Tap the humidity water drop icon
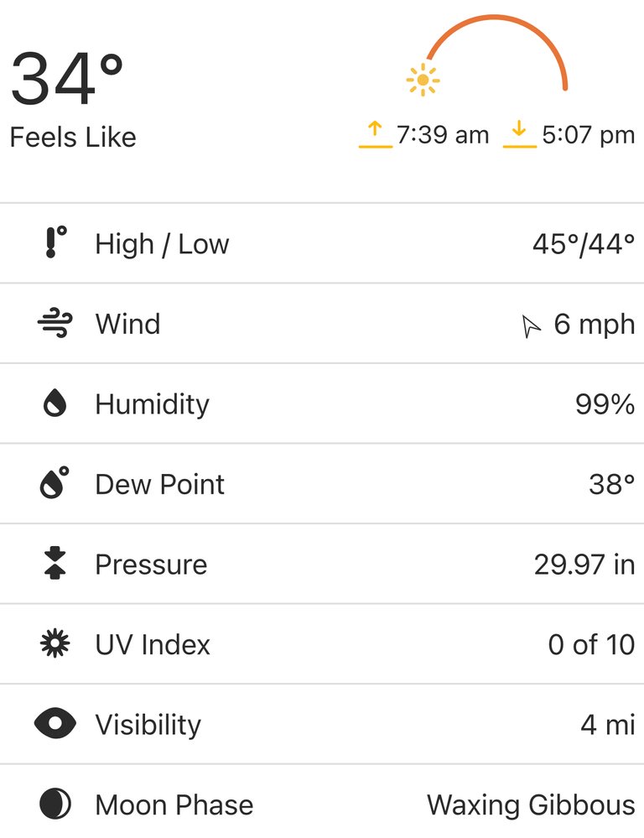Screen dimensions: 644x838 (x=55, y=403)
